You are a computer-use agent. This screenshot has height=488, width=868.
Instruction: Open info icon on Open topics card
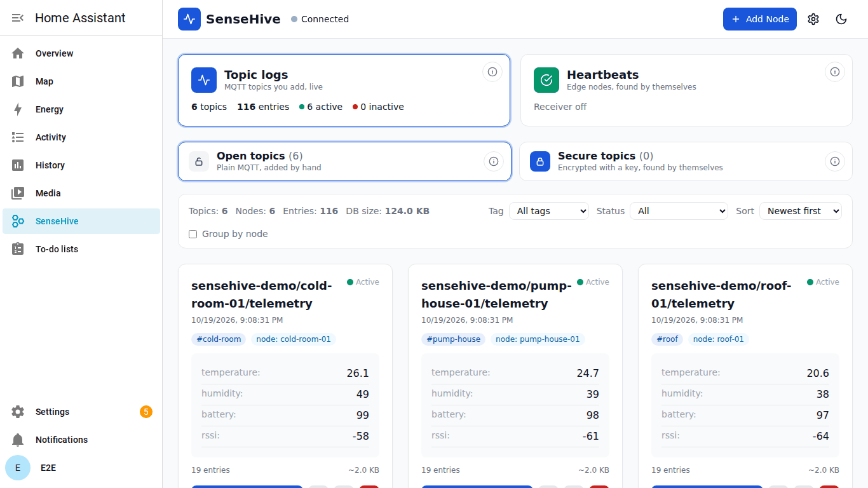pyautogui.click(x=494, y=161)
